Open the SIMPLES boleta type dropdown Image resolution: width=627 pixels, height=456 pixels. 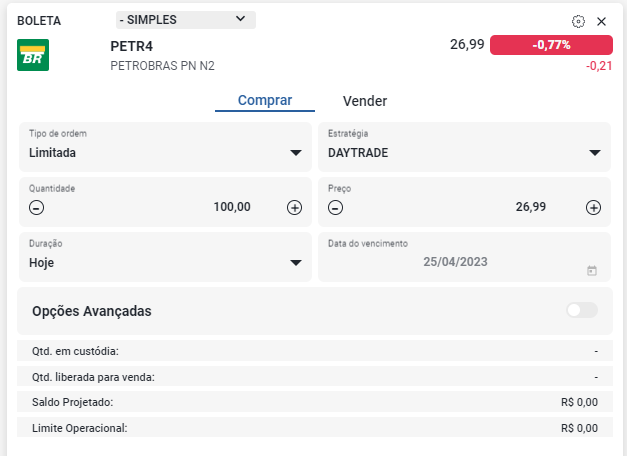[186, 20]
